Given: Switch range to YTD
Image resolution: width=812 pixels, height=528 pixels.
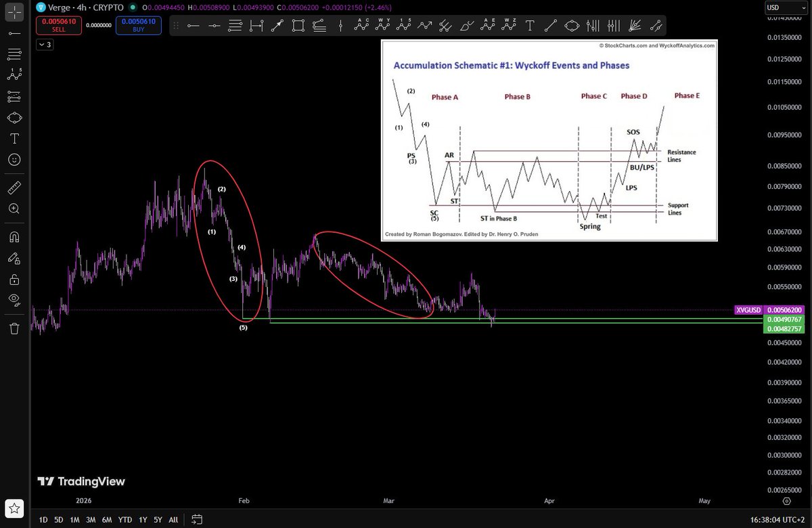Looking at the screenshot, I should [x=125, y=520].
